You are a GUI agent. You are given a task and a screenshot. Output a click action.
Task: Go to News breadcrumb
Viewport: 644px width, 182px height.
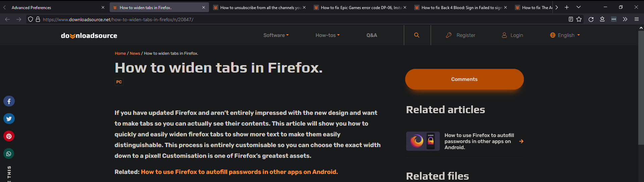click(135, 53)
